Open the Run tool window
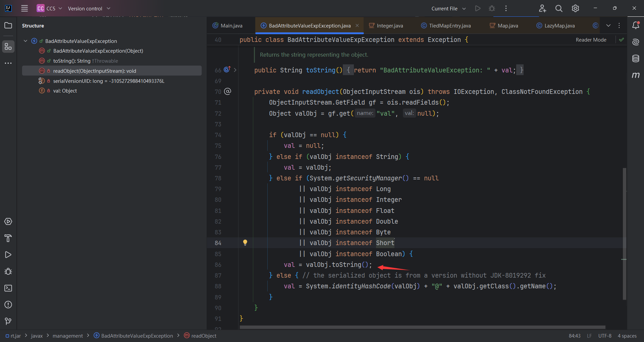This screenshot has height=342, width=644. click(x=8, y=255)
